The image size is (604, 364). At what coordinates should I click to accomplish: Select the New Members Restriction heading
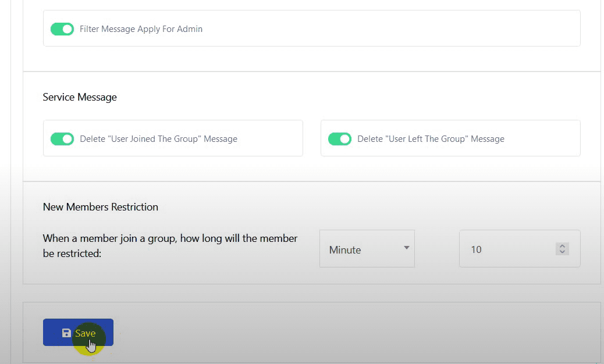coord(101,207)
